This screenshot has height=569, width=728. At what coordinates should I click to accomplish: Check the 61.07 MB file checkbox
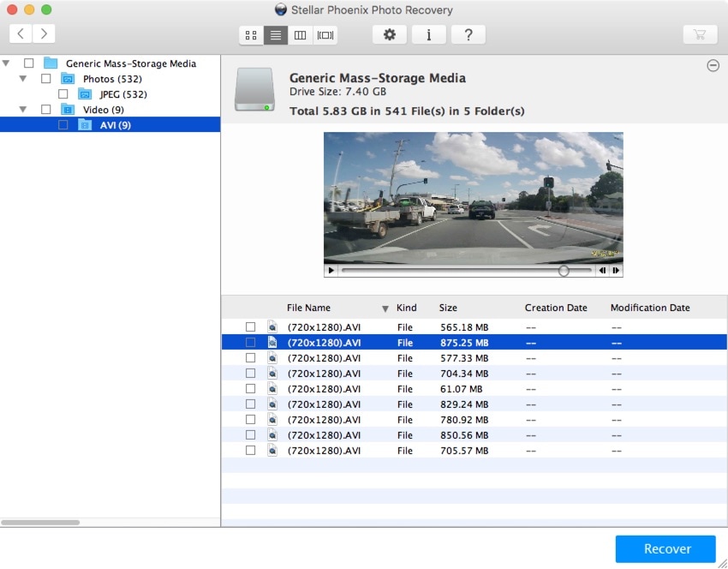point(250,389)
